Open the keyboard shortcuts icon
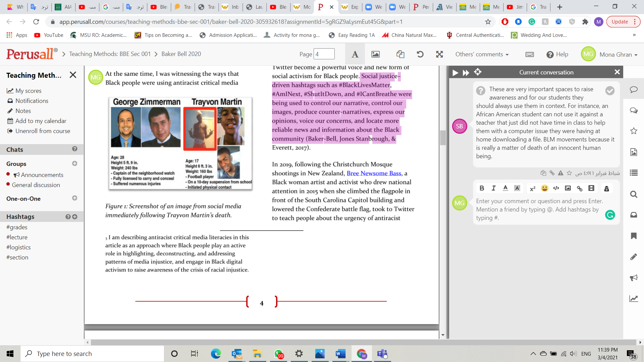 click(530, 54)
